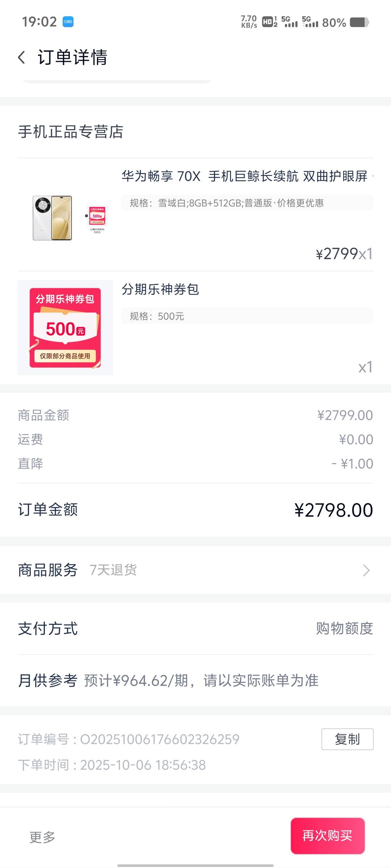The height and width of the screenshot is (868, 391).
Task: Tap the Fenqile app notification icon
Action: coord(68,22)
